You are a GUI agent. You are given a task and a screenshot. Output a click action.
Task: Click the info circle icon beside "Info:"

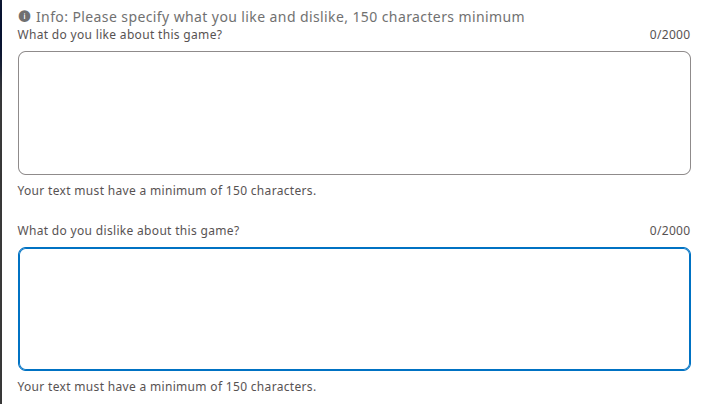[x=24, y=18]
